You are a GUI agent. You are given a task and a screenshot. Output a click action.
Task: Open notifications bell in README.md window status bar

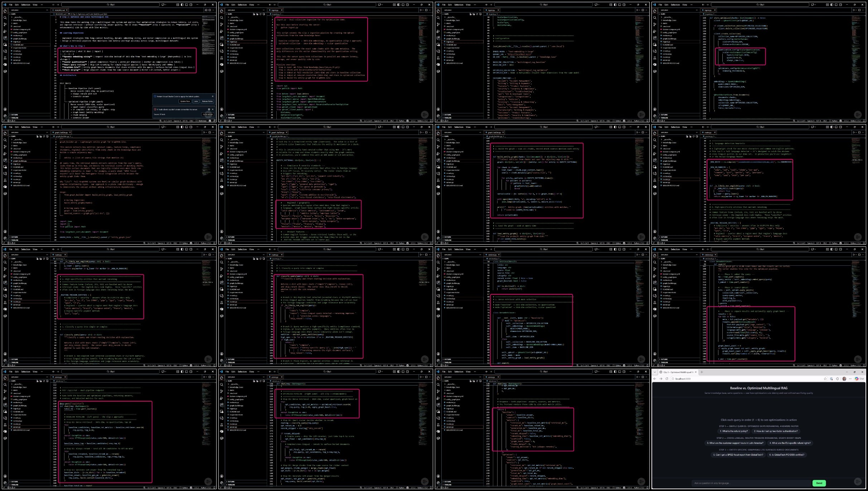click(x=214, y=121)
